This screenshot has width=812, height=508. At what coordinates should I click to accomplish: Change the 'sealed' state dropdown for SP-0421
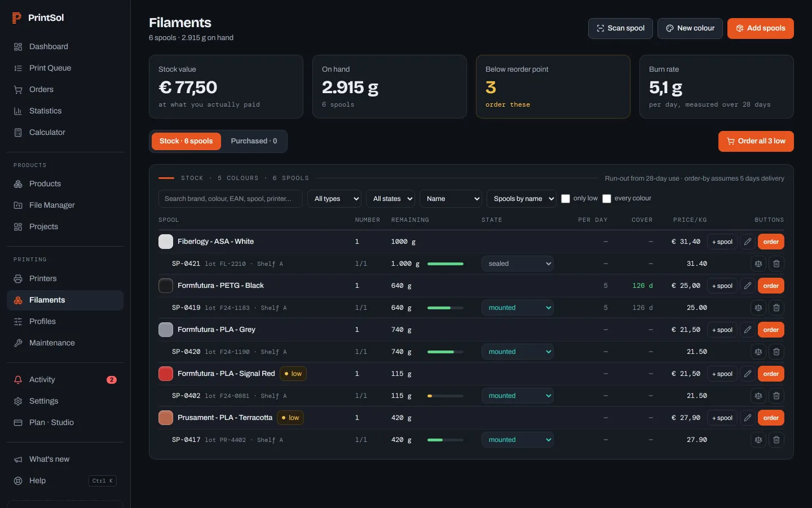tap(518, 264)
